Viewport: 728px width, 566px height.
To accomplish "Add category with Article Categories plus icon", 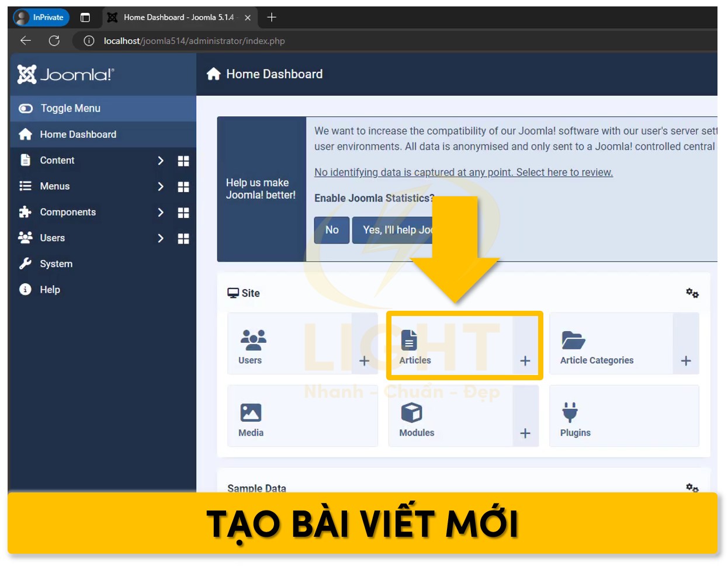I will pyautogui.click(x=686, y=360).
